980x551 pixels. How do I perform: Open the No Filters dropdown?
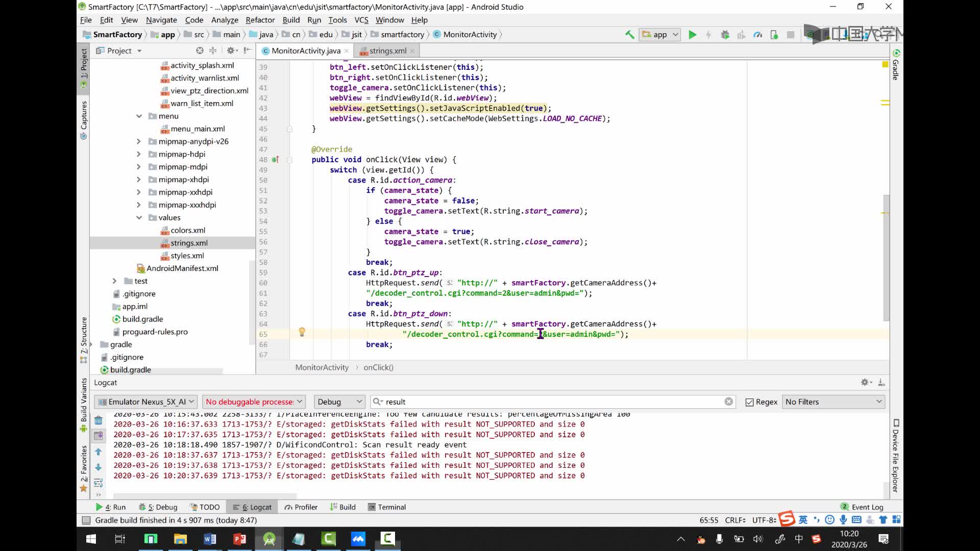coord(833,402)
